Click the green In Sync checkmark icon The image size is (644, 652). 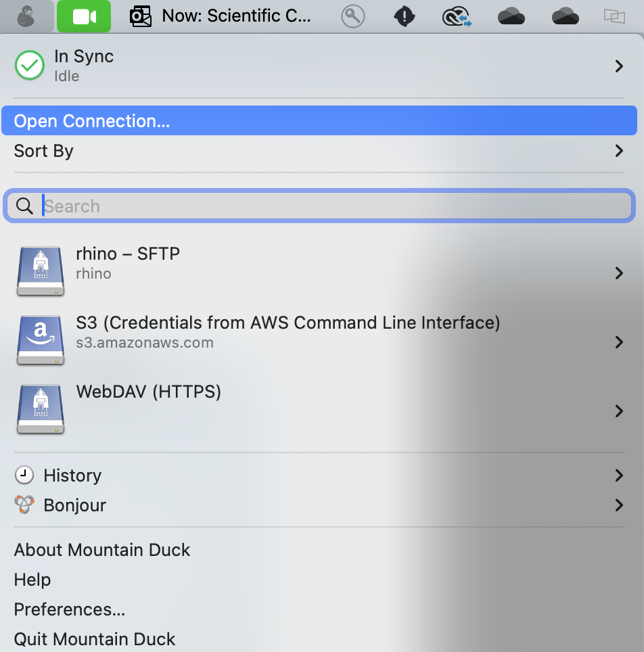pos(29,66)
